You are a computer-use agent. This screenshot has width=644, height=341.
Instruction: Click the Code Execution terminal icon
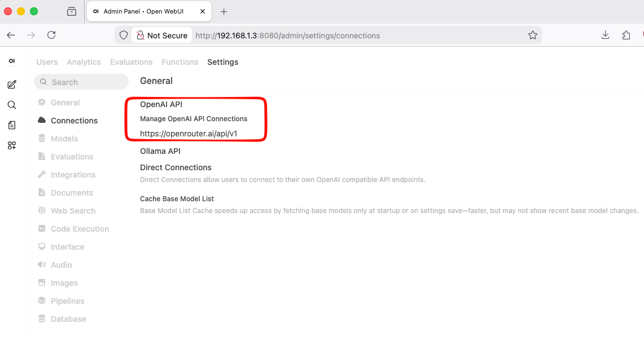tap(41, 229)
